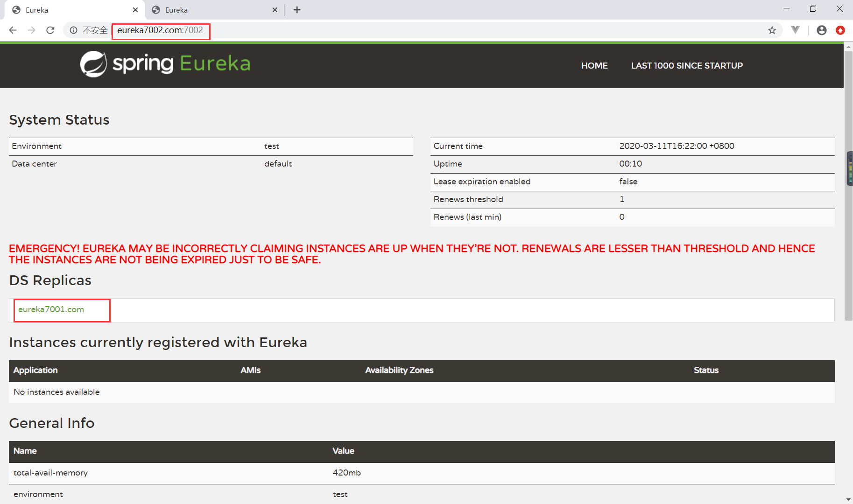Click the gray V extension icon
853x504 pixels.
point(795,30)
